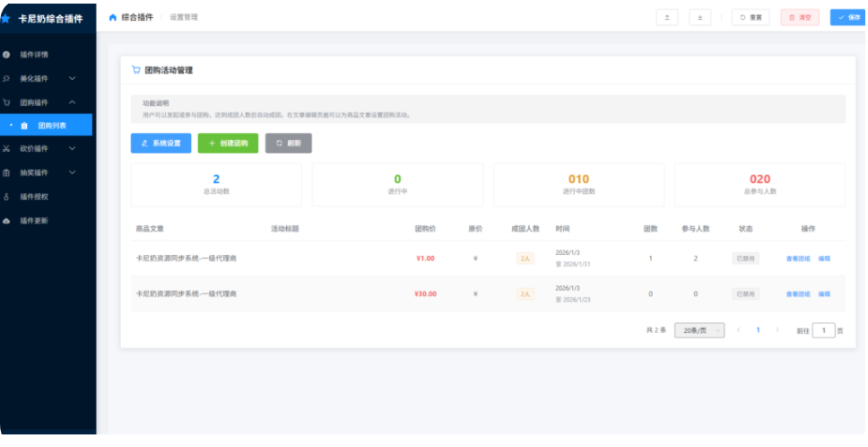Collapse the 团购插件 sidebar submenu
The height and width of the screenshot is (447, 868).
coord(73,102)
